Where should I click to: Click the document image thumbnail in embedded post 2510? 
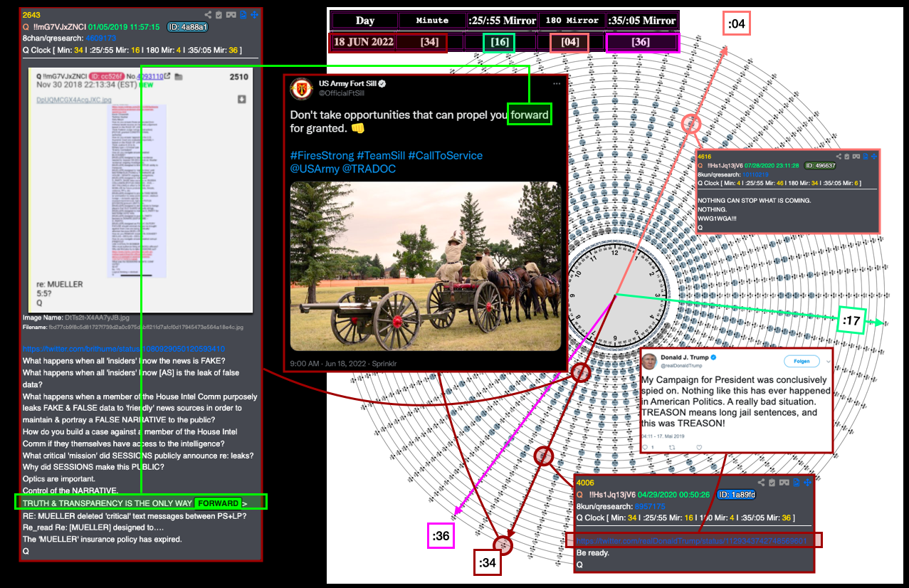136,191
